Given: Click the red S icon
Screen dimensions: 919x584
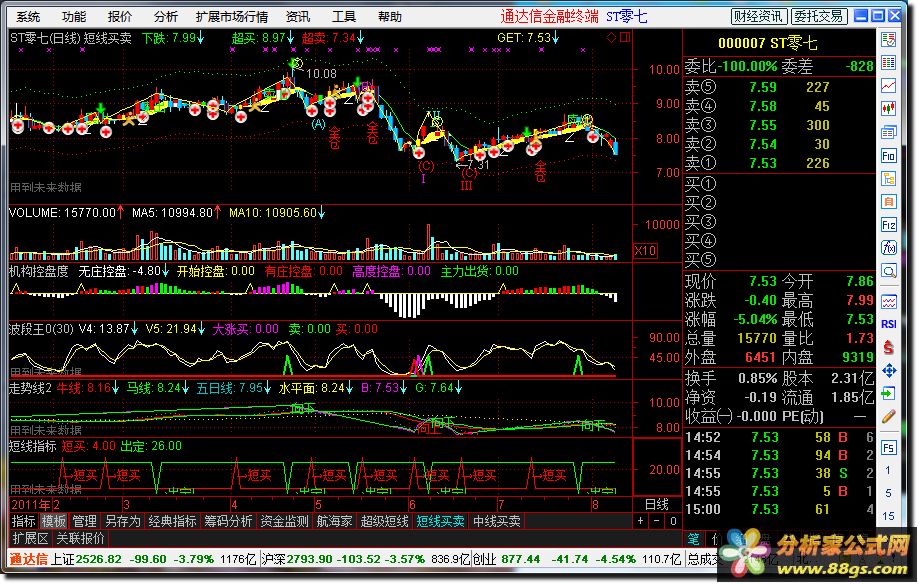Looking at the screenshot, I should tap(889, 347).
